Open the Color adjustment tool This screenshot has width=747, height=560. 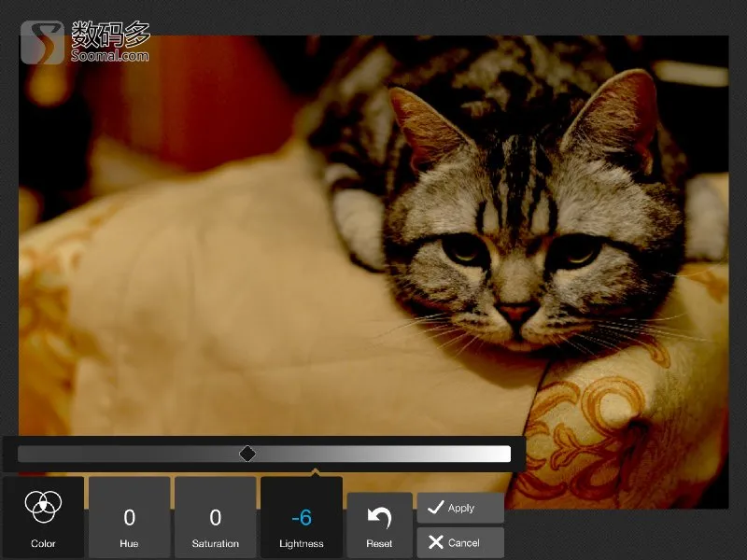43,517
